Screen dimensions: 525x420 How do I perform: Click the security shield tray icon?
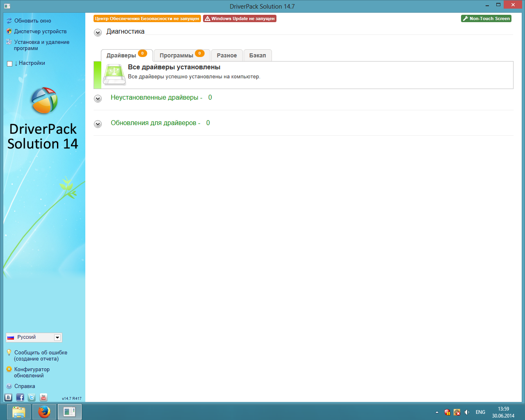coord(447,412)
